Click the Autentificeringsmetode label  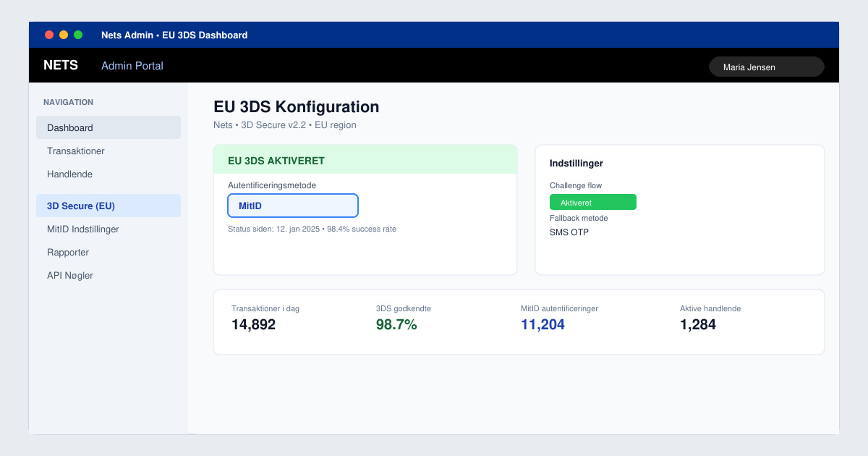point(272,185)
